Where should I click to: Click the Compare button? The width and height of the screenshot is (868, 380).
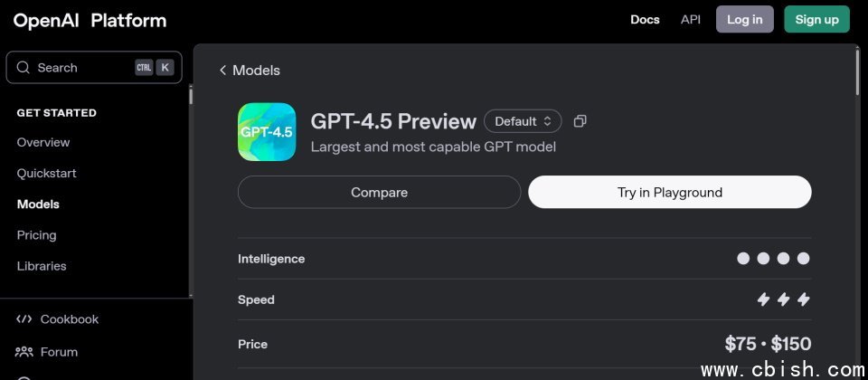click(x=379, y=192)
